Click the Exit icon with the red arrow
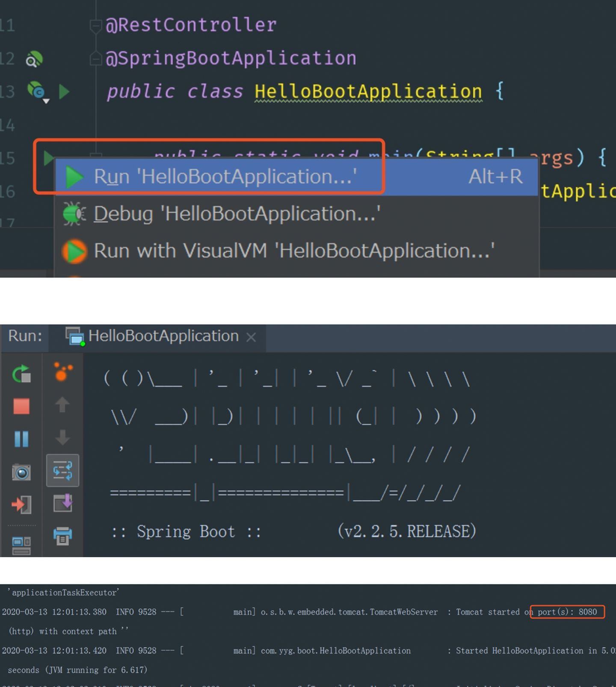The width and height of the screenshot is (616, 687). (x=21, y=505)
